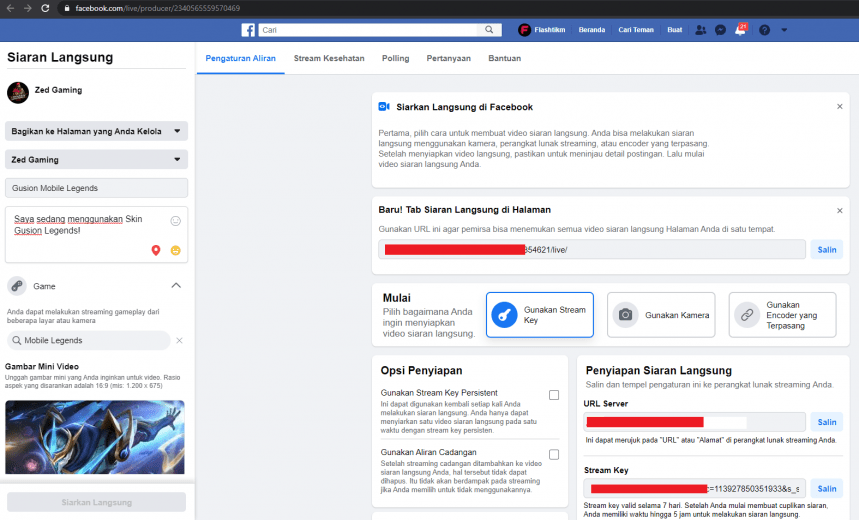The image size is (859, 520).
Task: Click the Siarkan Langsung button
Action: tap(96, 502)
